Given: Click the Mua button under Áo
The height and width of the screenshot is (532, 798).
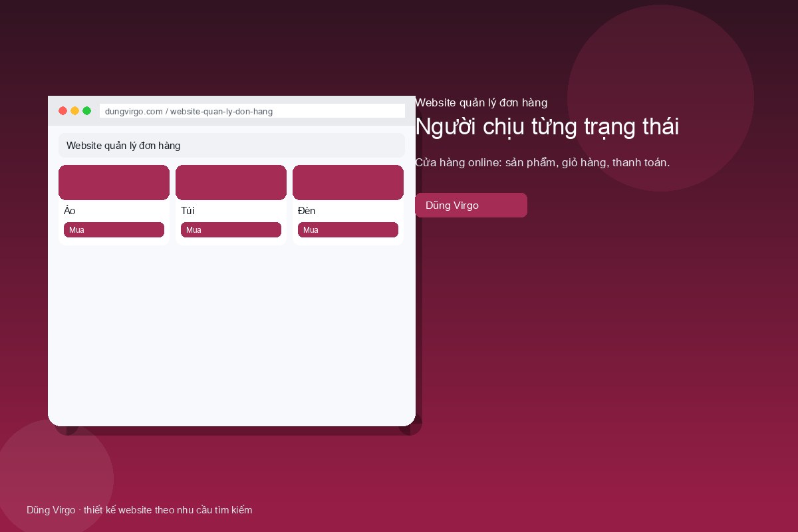Looking at the screenshot, I should [114, 229].
